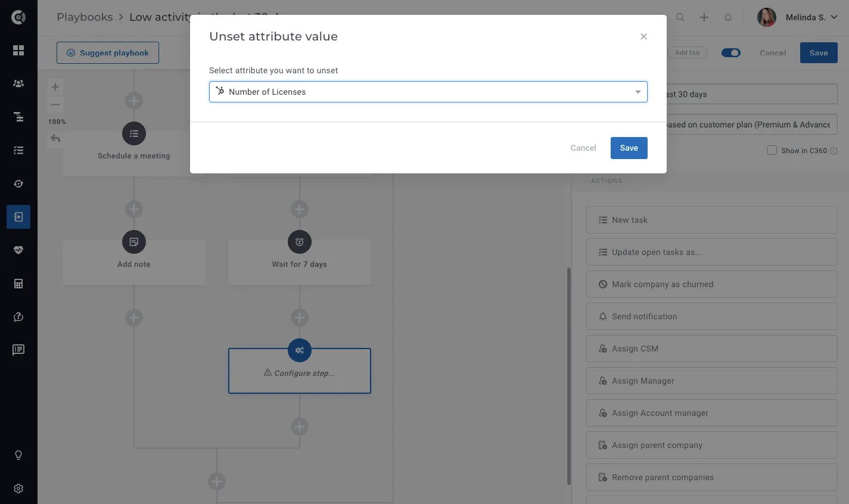
Task: Click the search magnifier icon in header
Action: tap(680, 17)
